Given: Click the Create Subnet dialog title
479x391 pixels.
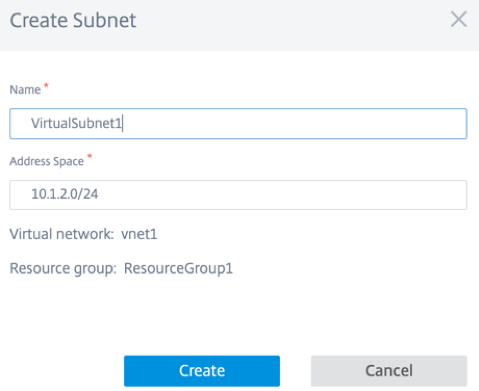Looking at the screenshot, I should pyautogui.click(x=73, y=20).
